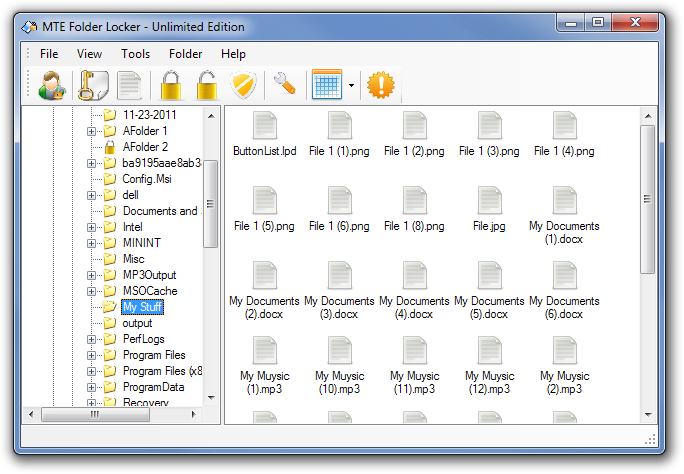Screen dimensions: 684x474
Task: Select My Muysic (12).mp3 file icon
Action: [x=490, y=351]
